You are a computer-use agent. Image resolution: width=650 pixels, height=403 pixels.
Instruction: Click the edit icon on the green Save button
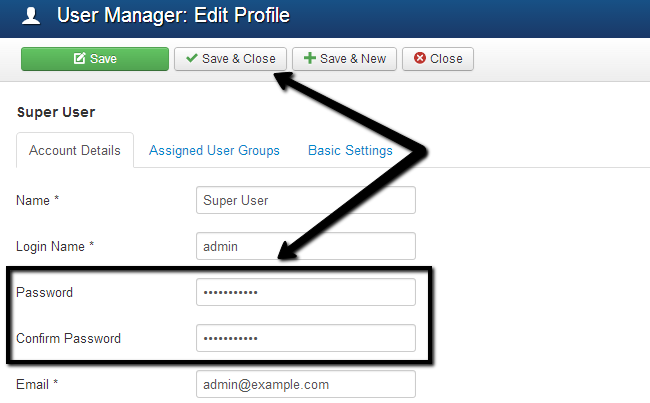point(80,59)
